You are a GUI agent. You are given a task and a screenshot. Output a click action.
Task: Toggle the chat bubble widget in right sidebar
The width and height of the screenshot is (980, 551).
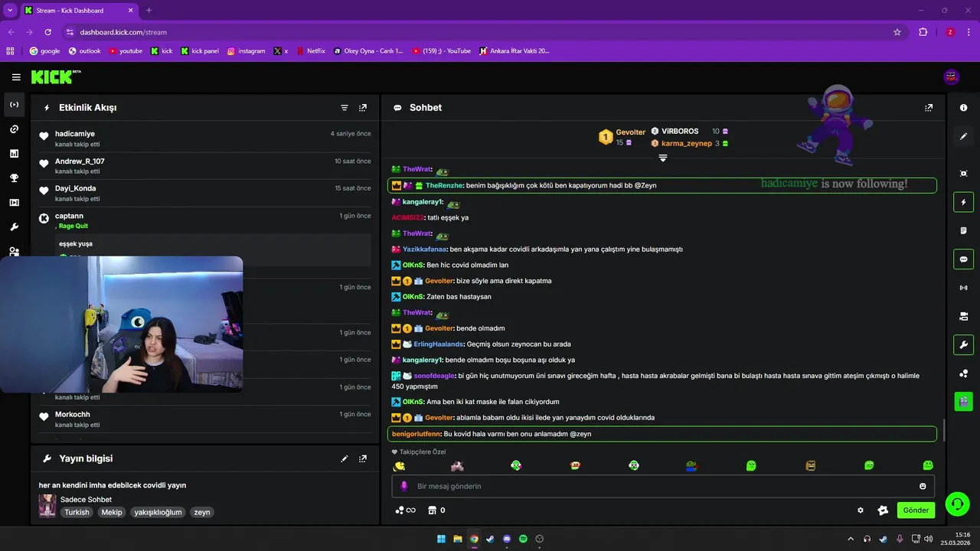click(963, 259)
